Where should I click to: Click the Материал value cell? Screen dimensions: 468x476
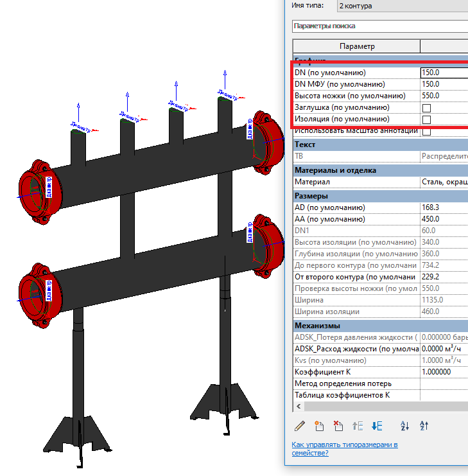point(444,182)
